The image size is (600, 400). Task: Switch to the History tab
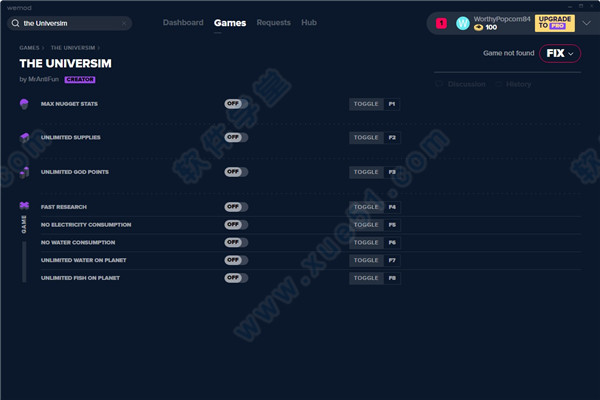518,84
